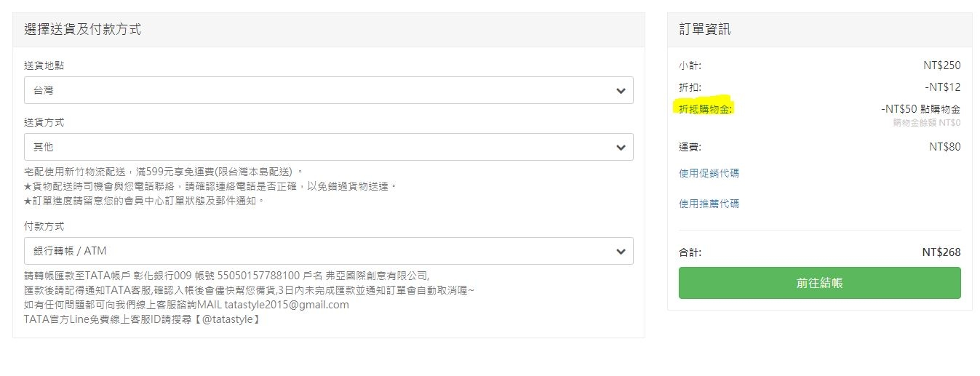Click the 小計 amount NT$250
The image size is (980, 376).
tap(941, 65)
